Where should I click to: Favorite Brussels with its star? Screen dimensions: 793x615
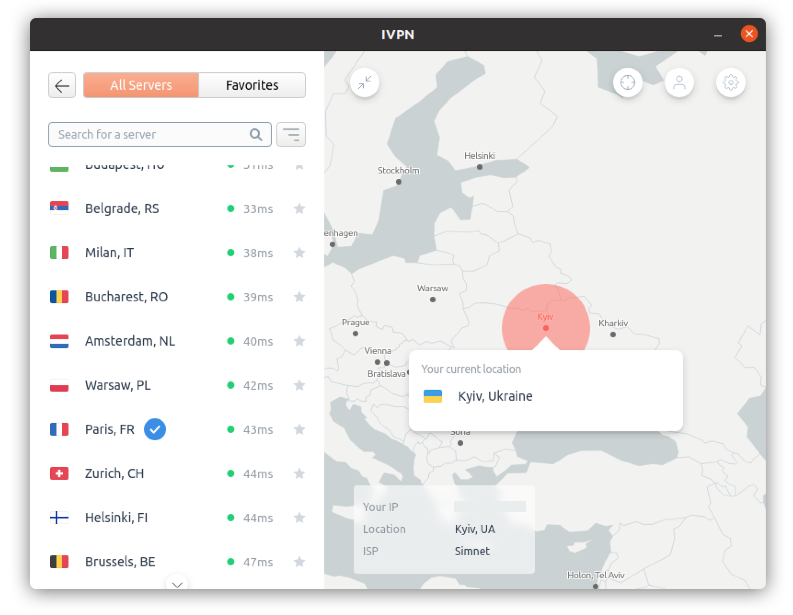point(299,561)
